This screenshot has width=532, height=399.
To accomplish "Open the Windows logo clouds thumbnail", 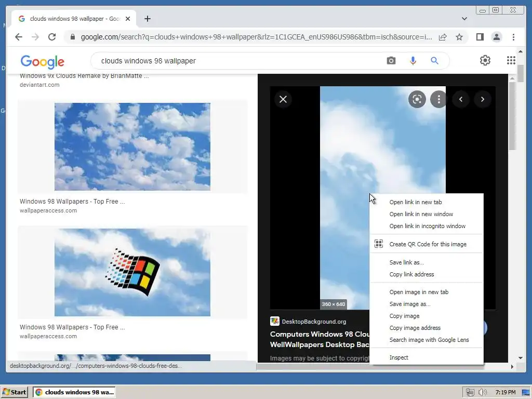I will (x=132, y=272).
